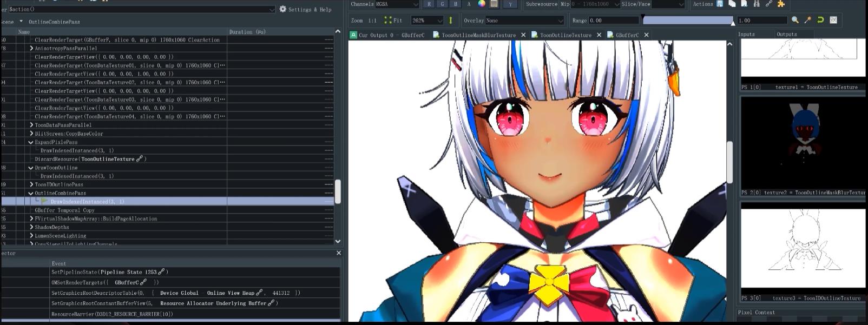868x325 pixels.
Task: Click the resource link icon in Actions toolbar
Action: pyautogui.click(x=768, y=4)
